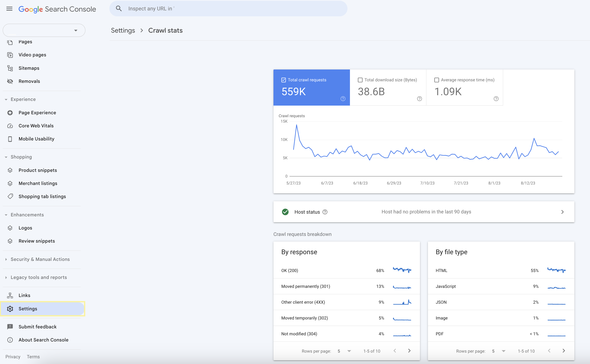Click the Pages icon in sidebar
Viewport: 590px width, 364px height.
click(x=10, y=42)
